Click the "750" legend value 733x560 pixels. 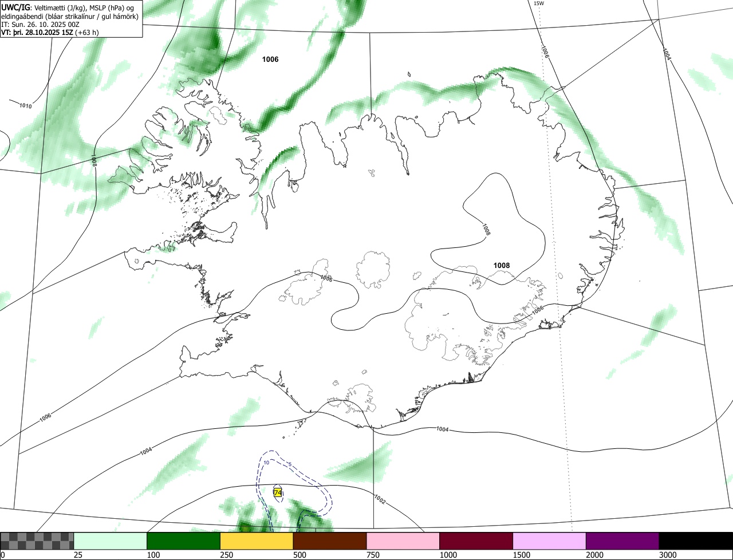(x=372, y=555)
